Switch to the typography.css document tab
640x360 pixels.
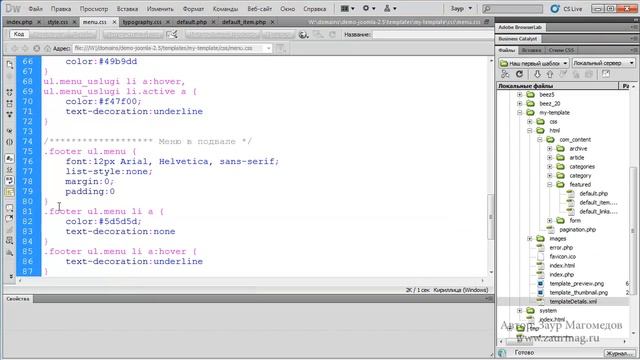click(x=142, y=22)
